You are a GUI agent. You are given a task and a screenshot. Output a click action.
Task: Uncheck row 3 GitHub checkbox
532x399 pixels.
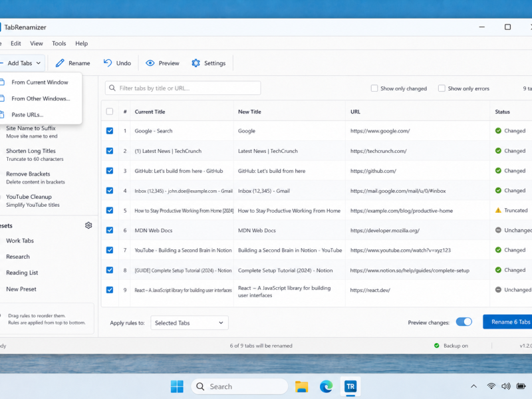point(110,171)
